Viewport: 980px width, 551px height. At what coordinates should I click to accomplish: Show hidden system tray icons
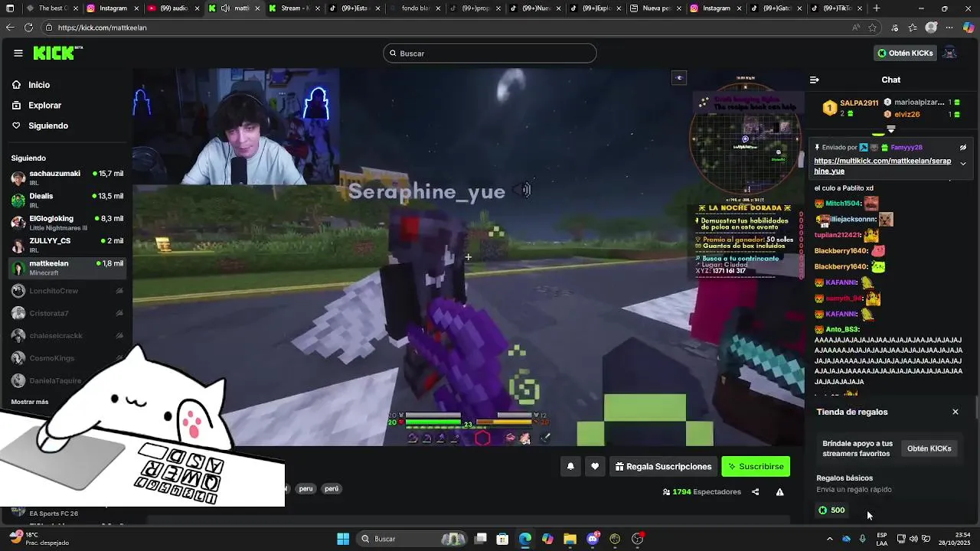coord(829,539)
